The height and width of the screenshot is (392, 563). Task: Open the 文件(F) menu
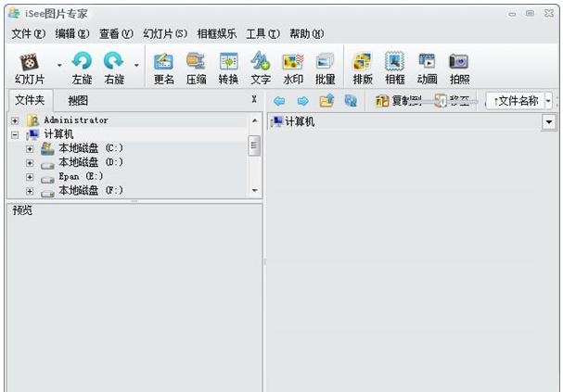coord(29,33)
